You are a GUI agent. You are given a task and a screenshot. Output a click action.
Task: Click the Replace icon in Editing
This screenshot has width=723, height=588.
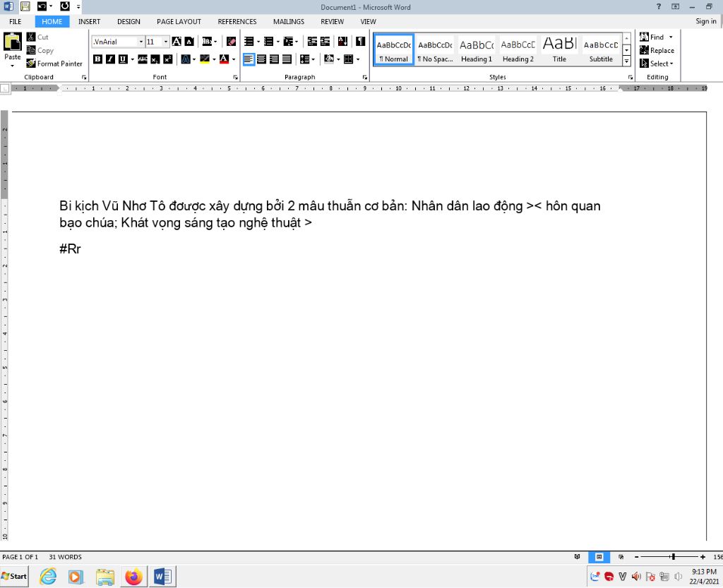pos(644,50)
